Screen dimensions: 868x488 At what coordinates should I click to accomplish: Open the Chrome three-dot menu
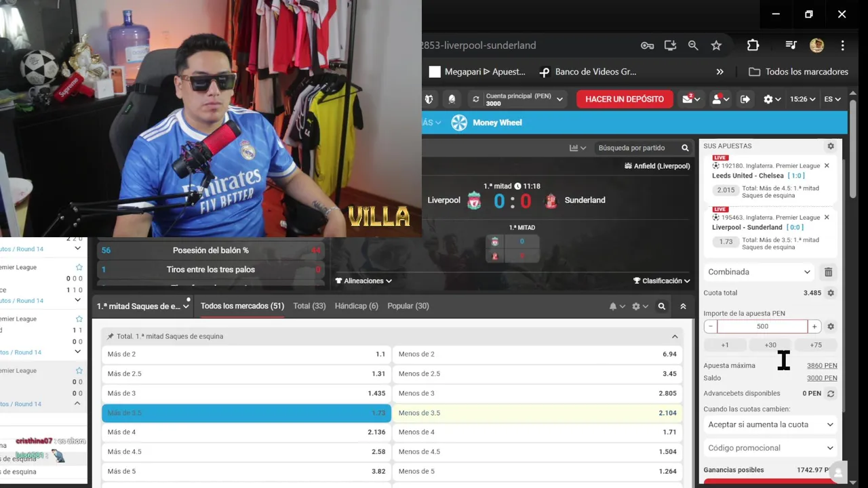(842, 45)
